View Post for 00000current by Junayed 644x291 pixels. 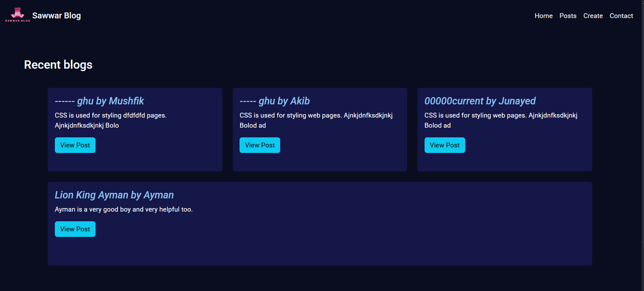[444, 145]
